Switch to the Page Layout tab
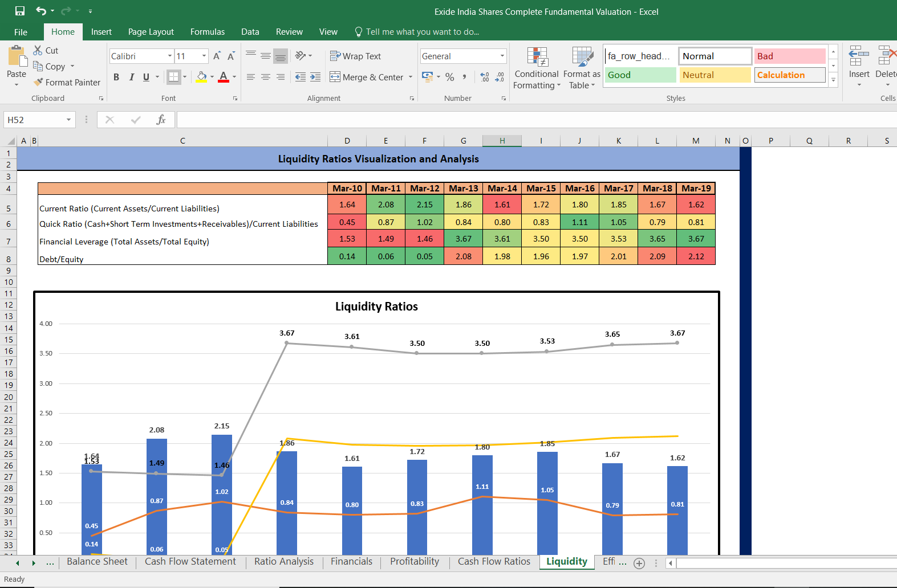The width and height of the screenshot is (897, 588). click(x=151, y=32)
